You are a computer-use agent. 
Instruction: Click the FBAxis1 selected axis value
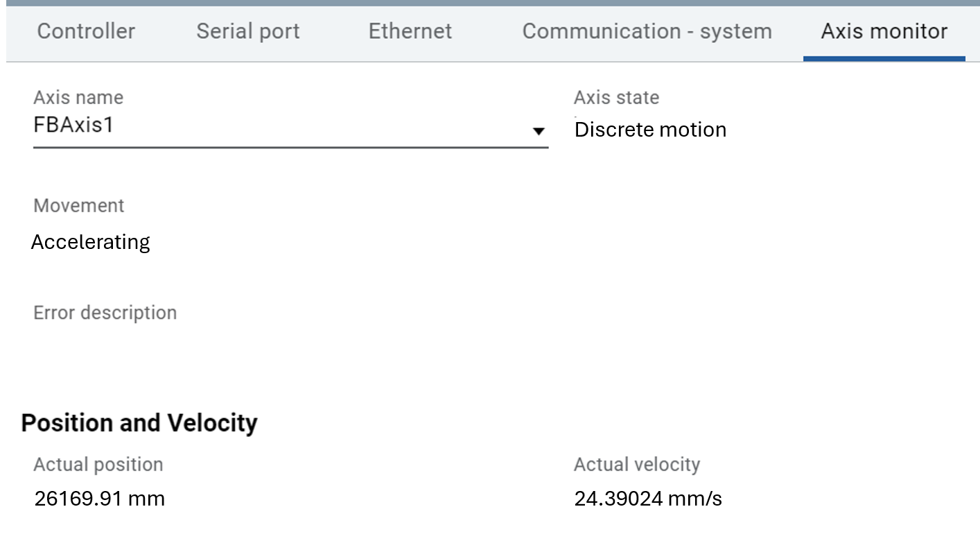(73, 126)
